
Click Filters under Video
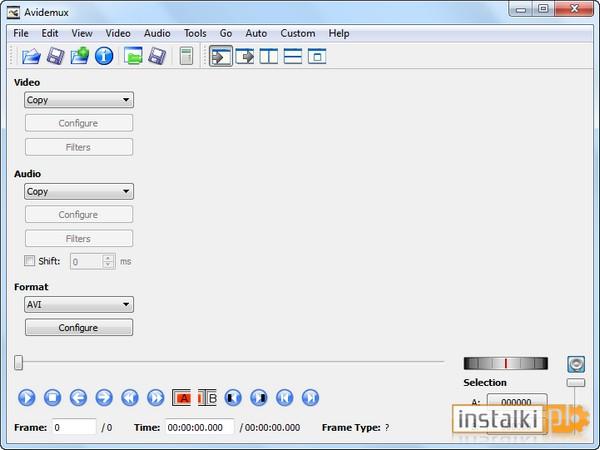pos(79,147)
